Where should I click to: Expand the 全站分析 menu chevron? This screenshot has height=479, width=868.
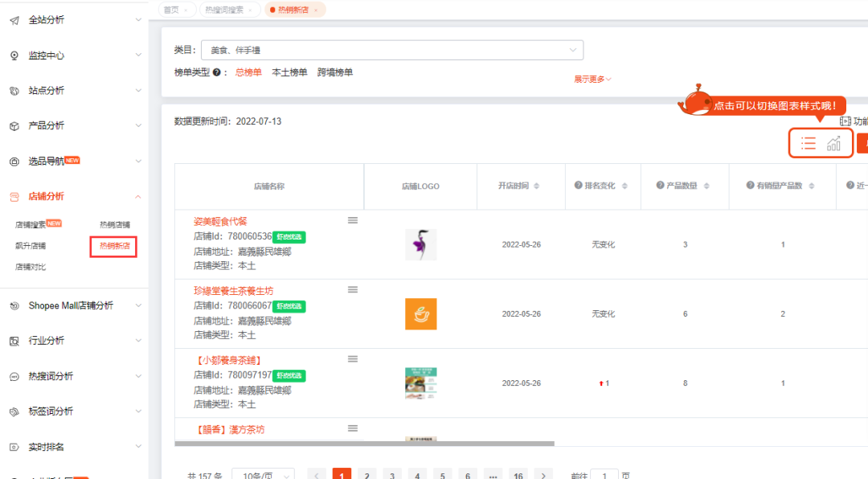pyautogui.click(x=138, y=20)
